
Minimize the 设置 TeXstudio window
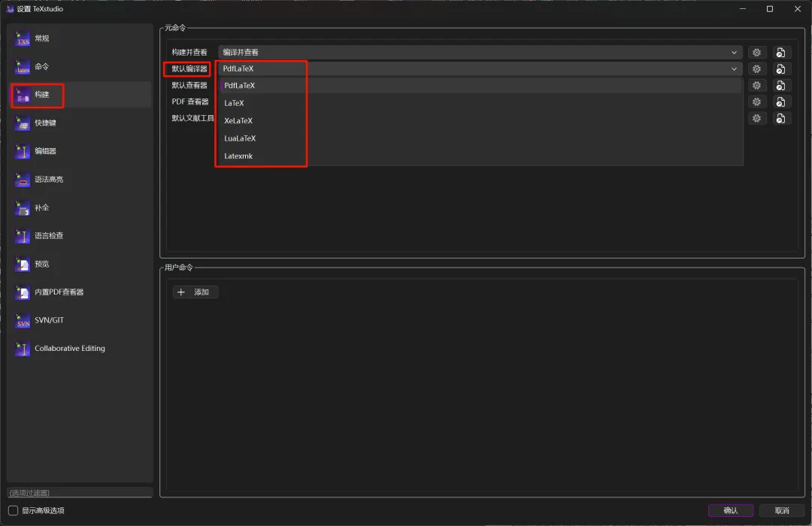point(743,9)
